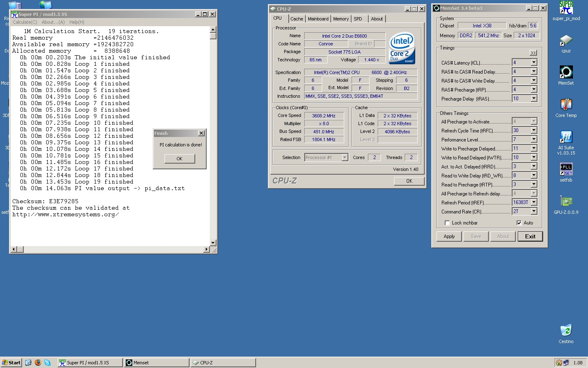Open Refresh Cycle Time (tRFC) dropdown
The height and width of the screenshot is (368, 588).
(534, 130)
